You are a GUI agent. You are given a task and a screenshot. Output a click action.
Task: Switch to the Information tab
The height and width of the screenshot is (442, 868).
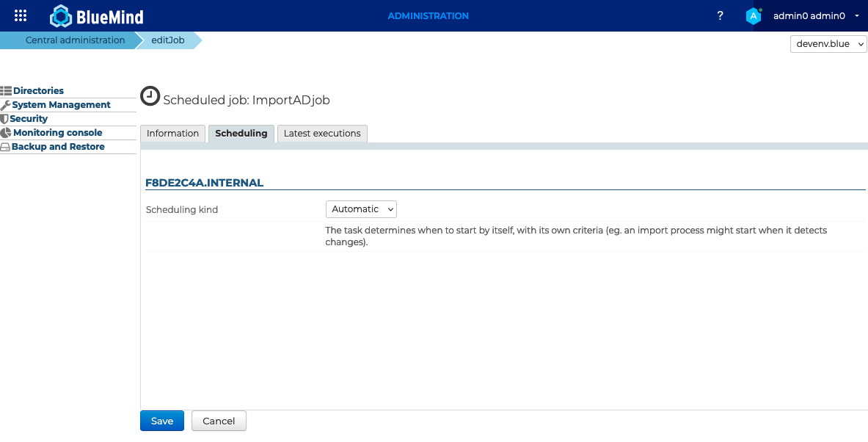point(172,134)
